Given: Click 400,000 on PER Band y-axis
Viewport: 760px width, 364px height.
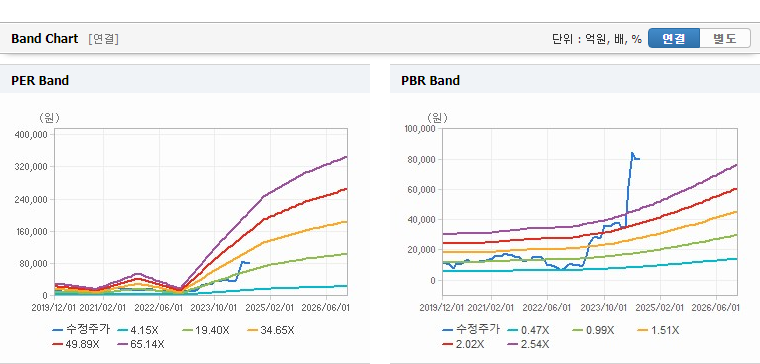Looking at the screenshot, I should click(x=32, y=134).
